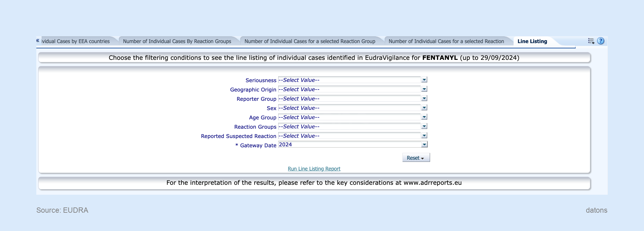Open Individual Cases by EEA countries tab
Image resolution: width=644 pixels, height=231 pixels.
(76, 41)
